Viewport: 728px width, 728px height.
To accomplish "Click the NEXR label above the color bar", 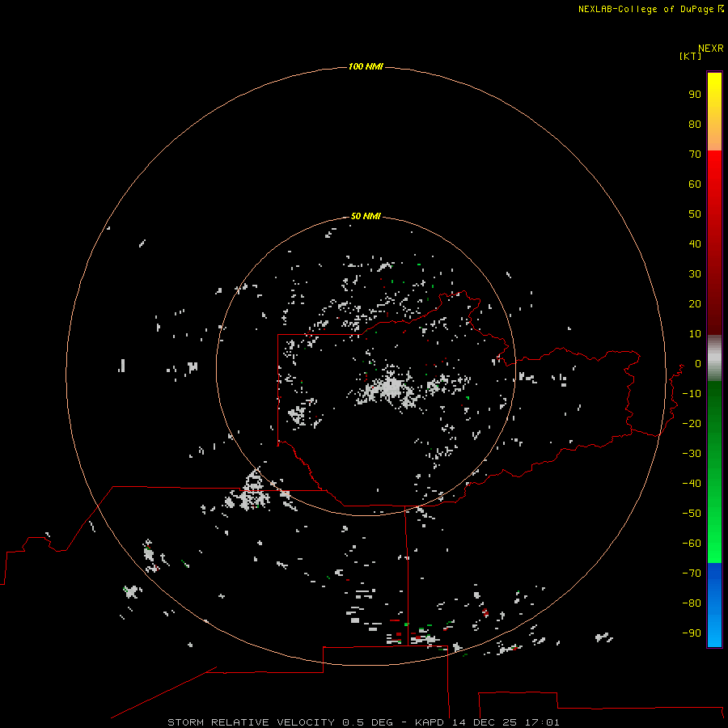I will pyautogui.click(x=711, y=49).
